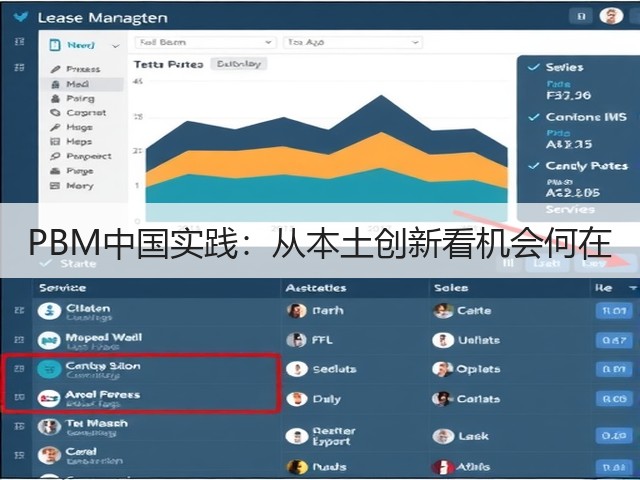Click the wrench icon next to Hage
This screenshot has height=480, width=640.
[55, 127]
